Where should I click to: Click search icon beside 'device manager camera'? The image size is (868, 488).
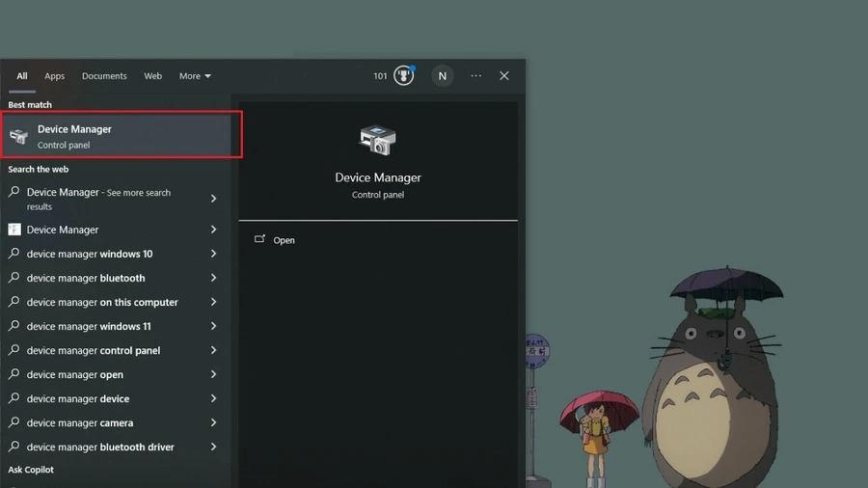pos(14,422)
